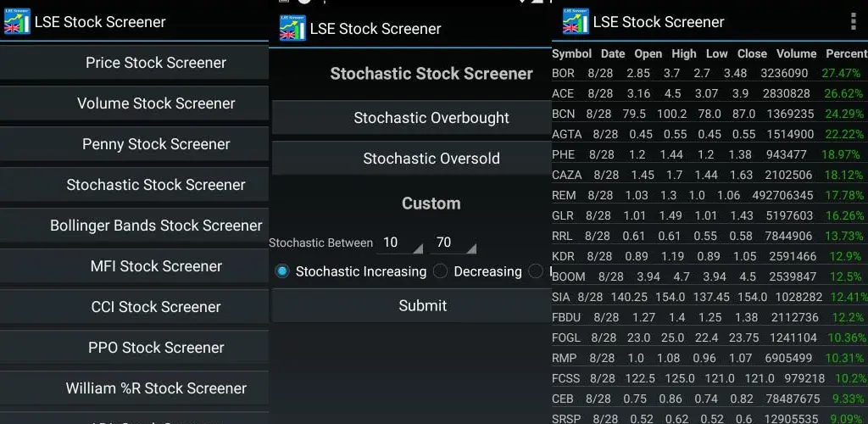Tap the Symbol column header
The image size is (868, 424).
572,53
